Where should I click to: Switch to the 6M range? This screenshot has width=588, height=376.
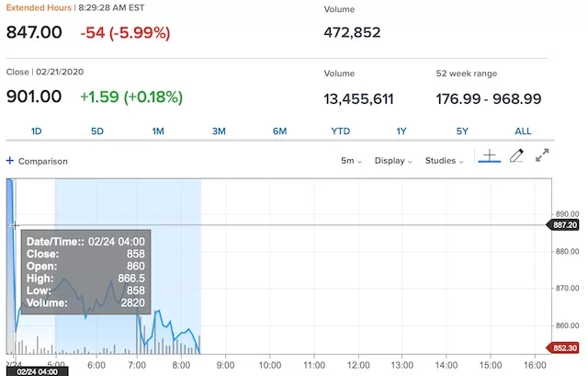coord(279,131)
